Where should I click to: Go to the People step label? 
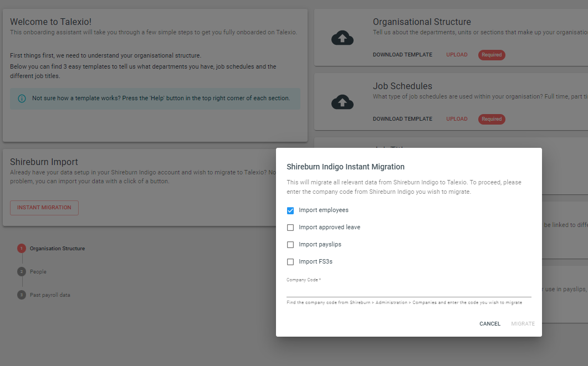click(38, 272)
